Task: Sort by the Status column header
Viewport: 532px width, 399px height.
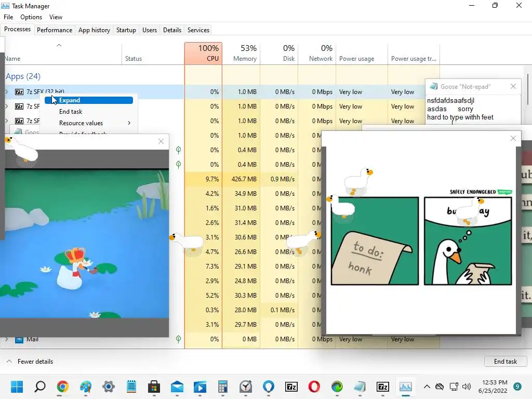Action: [153, 54]
